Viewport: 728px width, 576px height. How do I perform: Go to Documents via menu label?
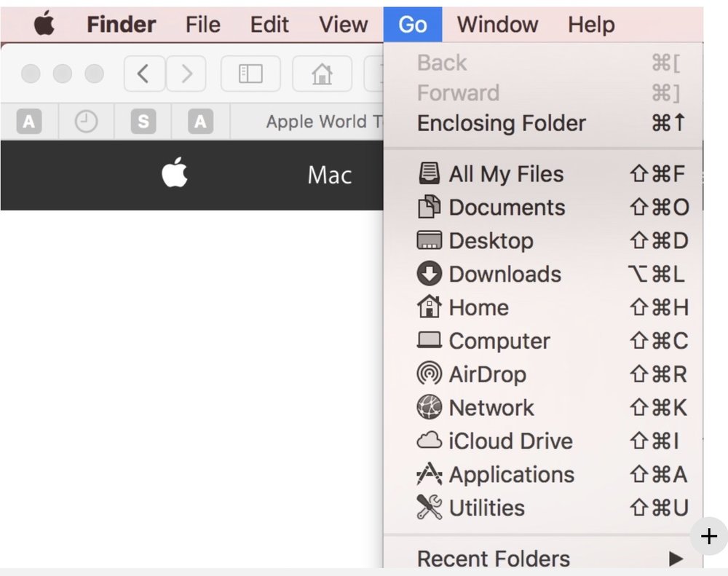click(507, 208)
